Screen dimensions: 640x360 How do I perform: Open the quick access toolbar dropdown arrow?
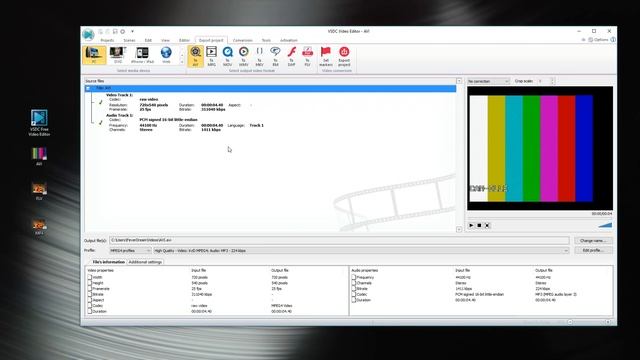click(x=132, y=31)
